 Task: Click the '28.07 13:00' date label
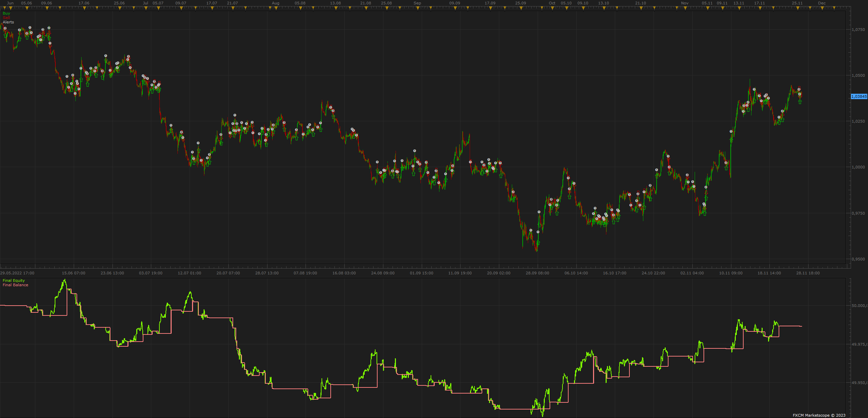(267, 273)
